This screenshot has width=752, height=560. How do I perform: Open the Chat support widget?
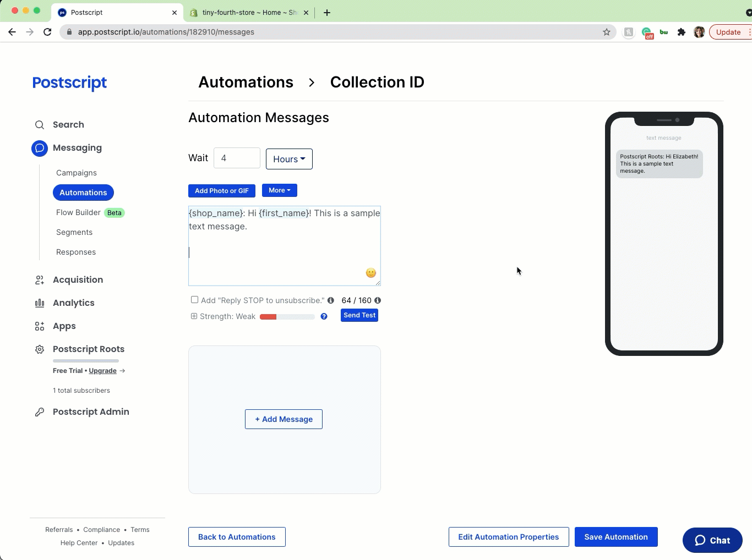[712, 540]
